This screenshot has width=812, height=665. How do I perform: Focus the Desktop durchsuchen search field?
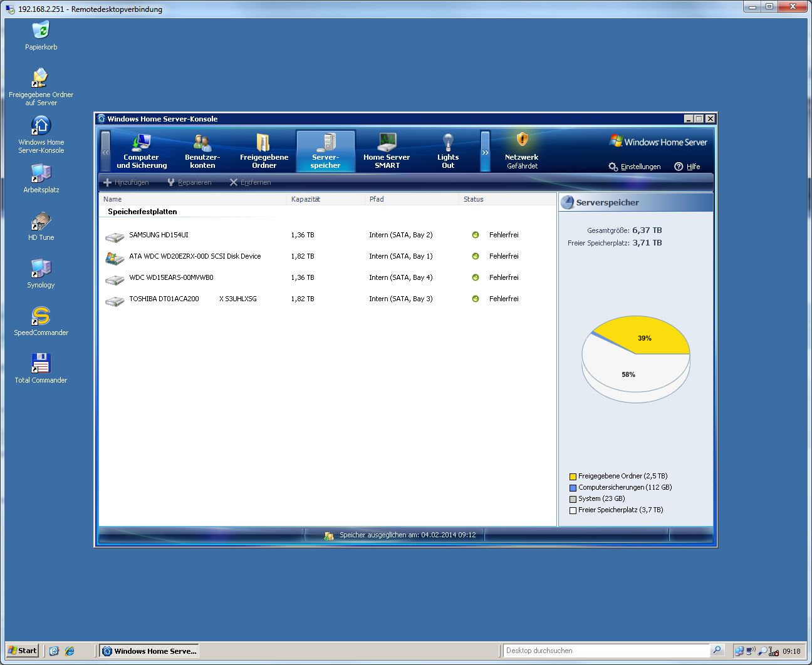(606, 651)
